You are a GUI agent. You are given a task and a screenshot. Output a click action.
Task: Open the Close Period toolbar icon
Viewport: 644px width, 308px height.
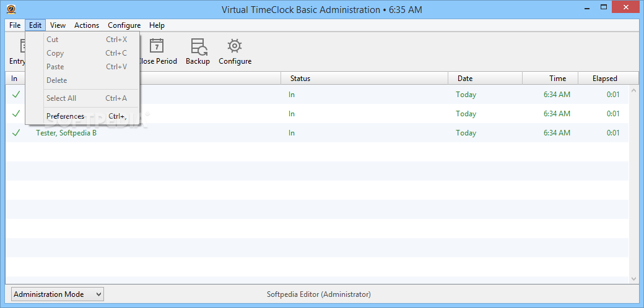point(157,51)
